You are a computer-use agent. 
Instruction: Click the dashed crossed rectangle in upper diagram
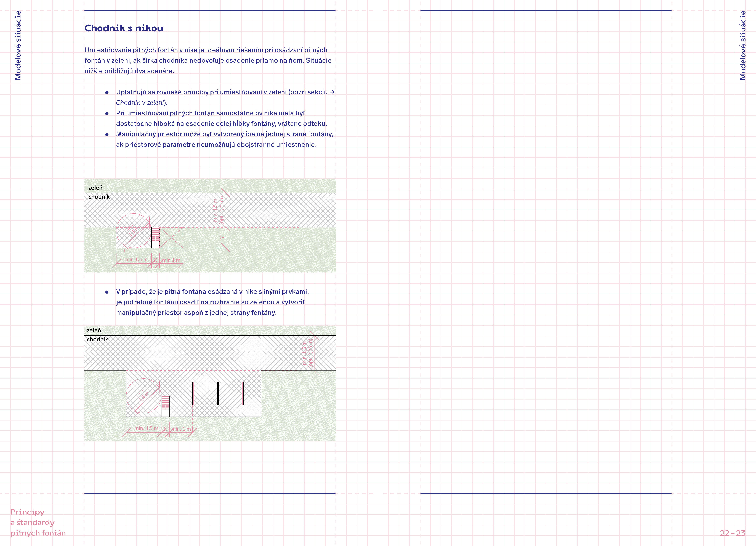[171, 238]
